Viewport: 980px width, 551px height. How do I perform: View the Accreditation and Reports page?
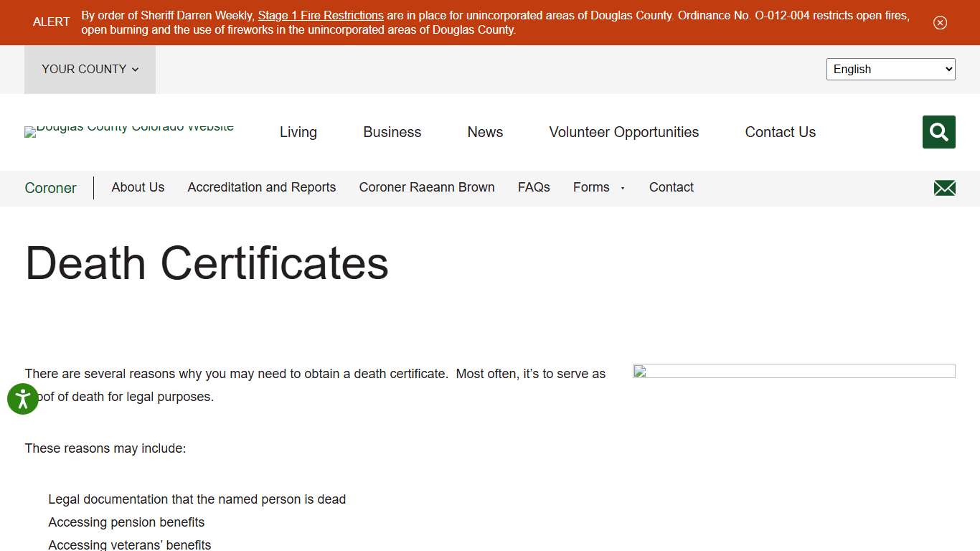point(261,187)
